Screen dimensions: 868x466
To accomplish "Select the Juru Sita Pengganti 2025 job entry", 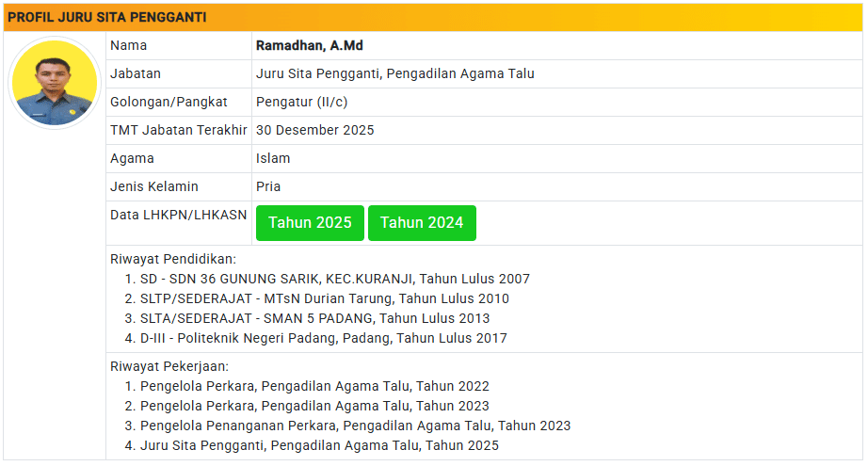I will [x=319, y=445].
